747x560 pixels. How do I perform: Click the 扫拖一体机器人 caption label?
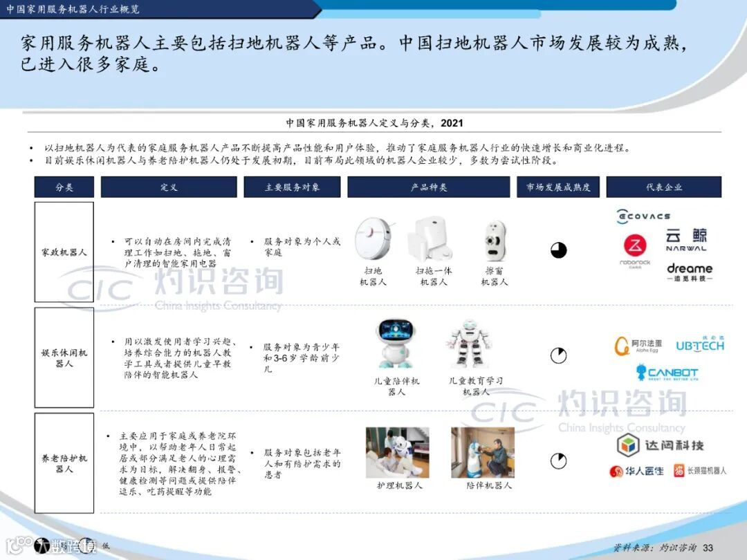tap(434, 276)
